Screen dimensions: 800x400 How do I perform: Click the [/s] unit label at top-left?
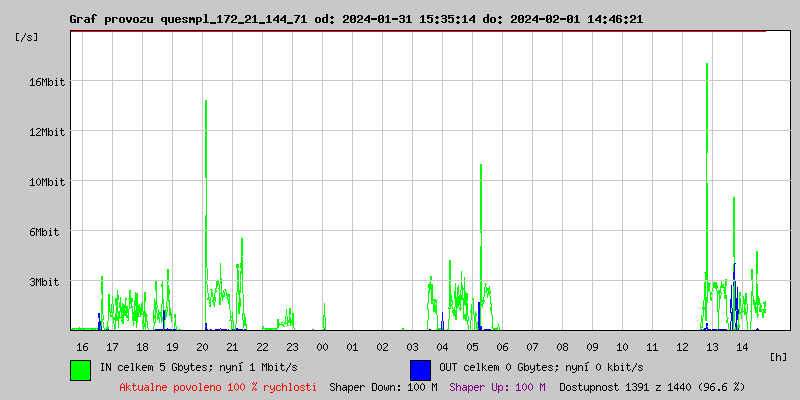[27, 37]
